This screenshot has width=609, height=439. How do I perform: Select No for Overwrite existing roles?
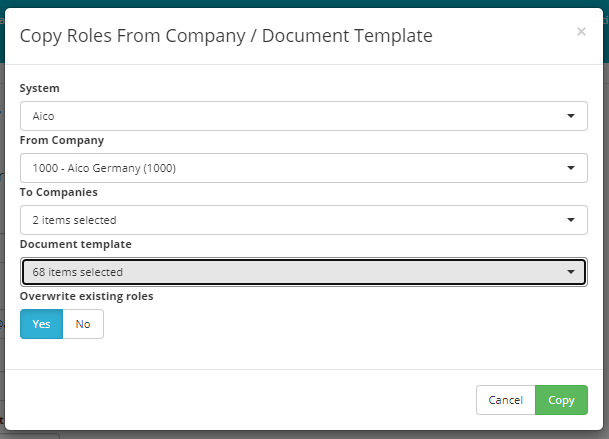pyautogui.click(x=83, y=324)
